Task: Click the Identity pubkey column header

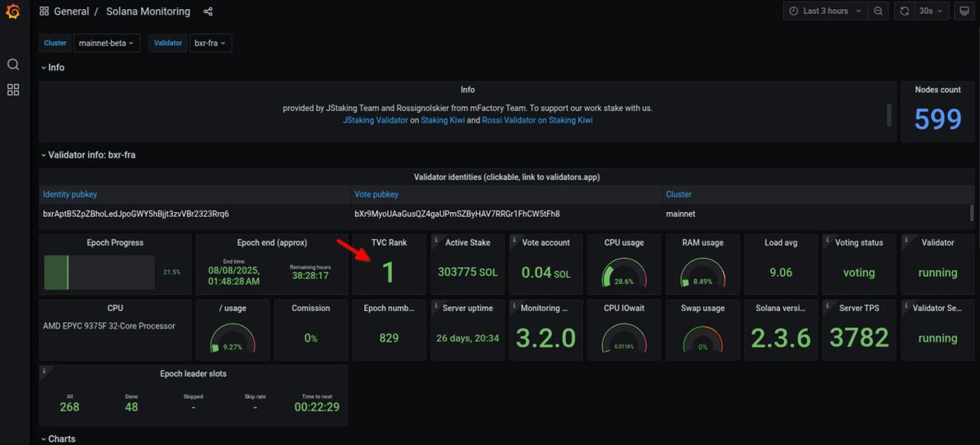Action: pos(70,194)
